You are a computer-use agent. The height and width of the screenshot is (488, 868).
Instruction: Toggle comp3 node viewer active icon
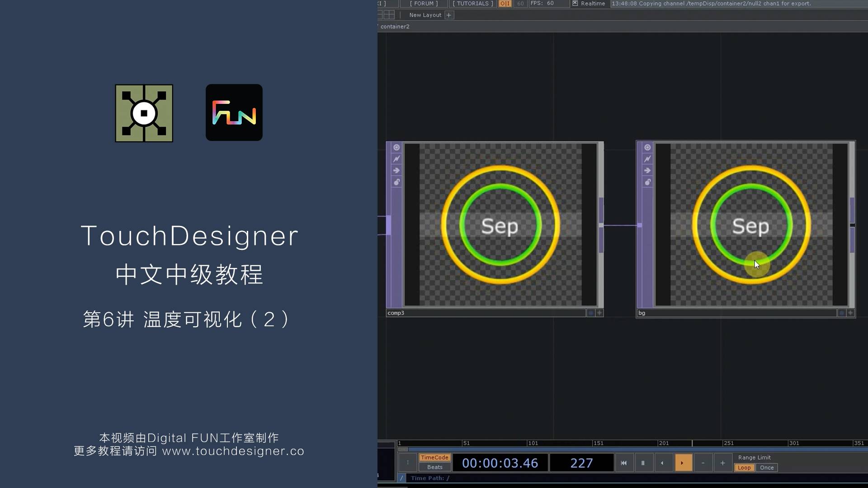pos(396,147)
